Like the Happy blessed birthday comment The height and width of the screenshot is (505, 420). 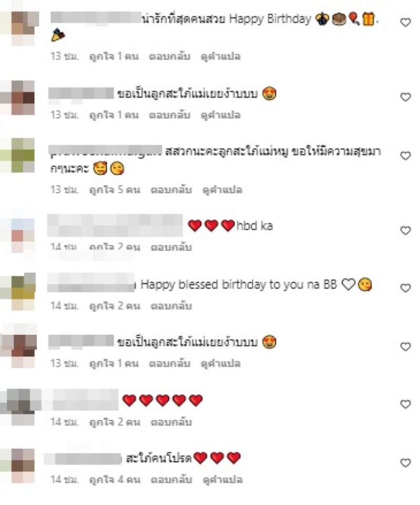pos(405,288)
